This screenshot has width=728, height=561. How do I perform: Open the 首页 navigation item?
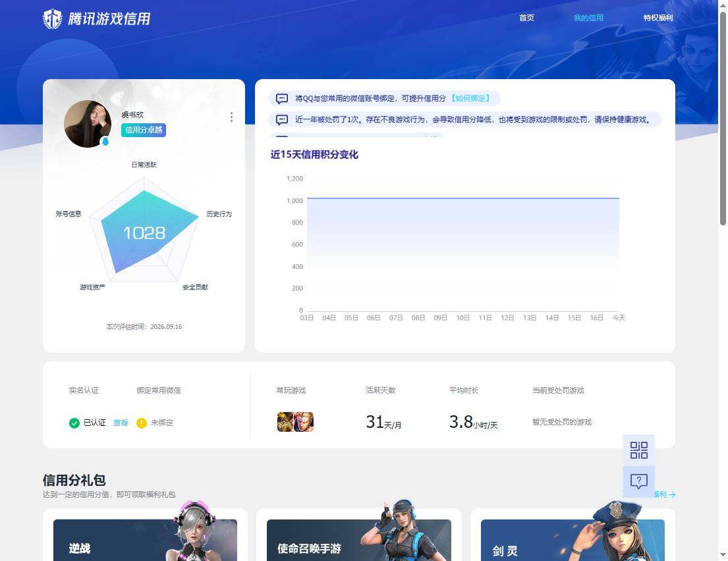[x=526, y=18]
